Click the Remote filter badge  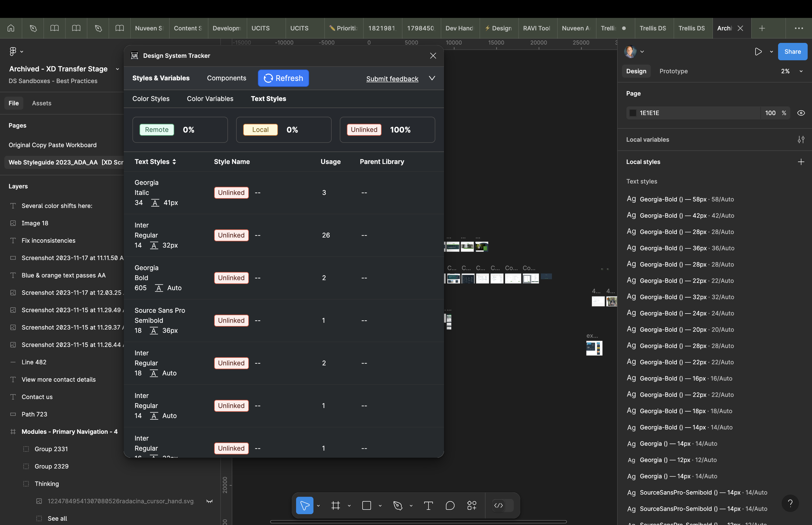click(x=157, y=130)
